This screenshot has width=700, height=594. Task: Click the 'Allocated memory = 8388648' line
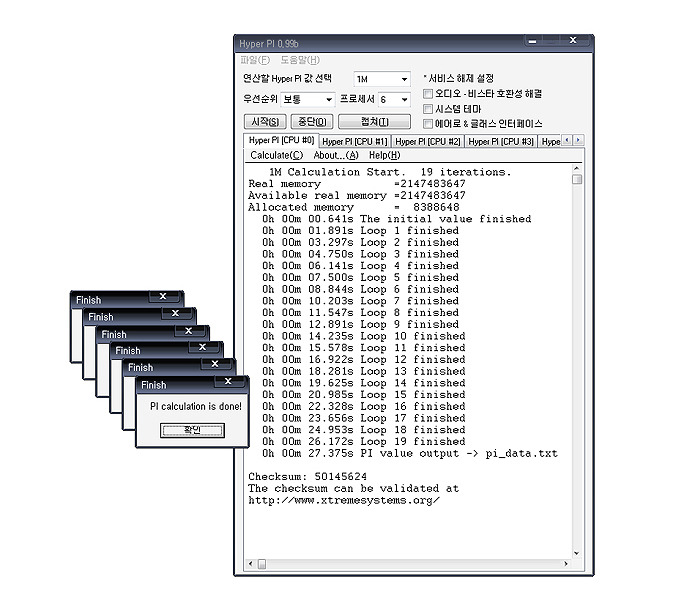pos(354,208)
